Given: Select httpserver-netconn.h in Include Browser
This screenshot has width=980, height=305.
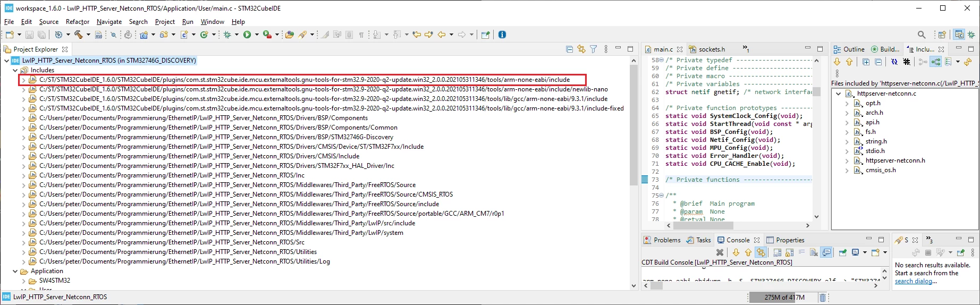Looking at the screenshot, I should tap(895, 160).
